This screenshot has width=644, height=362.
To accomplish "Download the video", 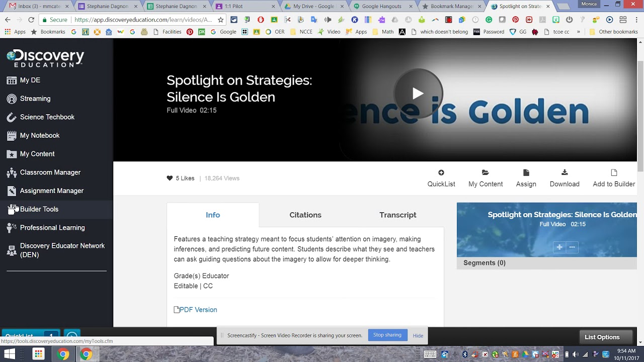I will coord(565,178).
